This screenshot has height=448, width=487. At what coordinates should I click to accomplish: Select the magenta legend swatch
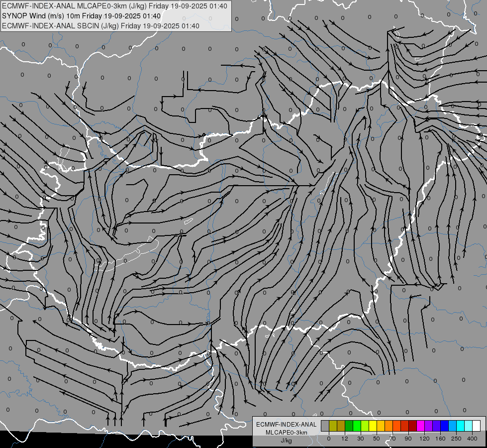click(x=421, y=426)
